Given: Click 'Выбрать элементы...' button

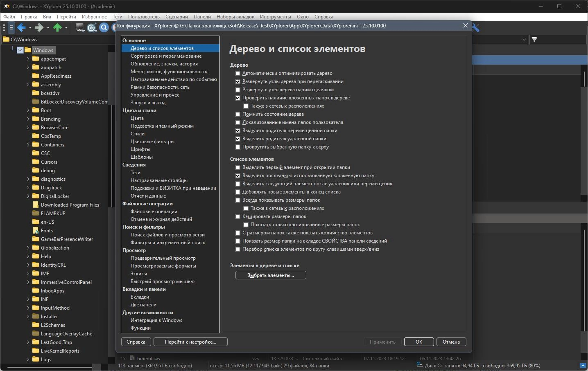Looking at the screenshot, I should click(x=271, y=275).
